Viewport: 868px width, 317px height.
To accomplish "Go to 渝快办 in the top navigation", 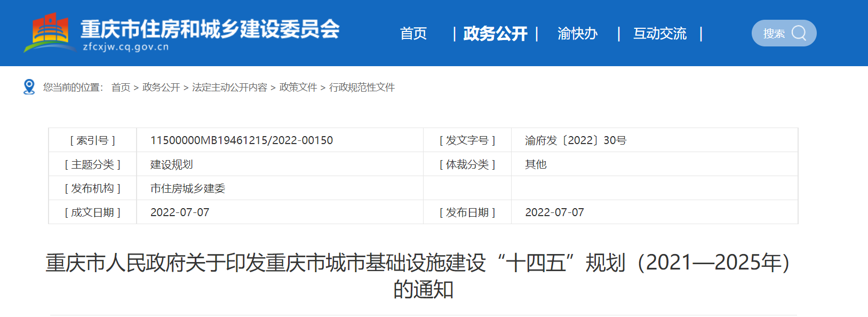I will coord(577,34).
